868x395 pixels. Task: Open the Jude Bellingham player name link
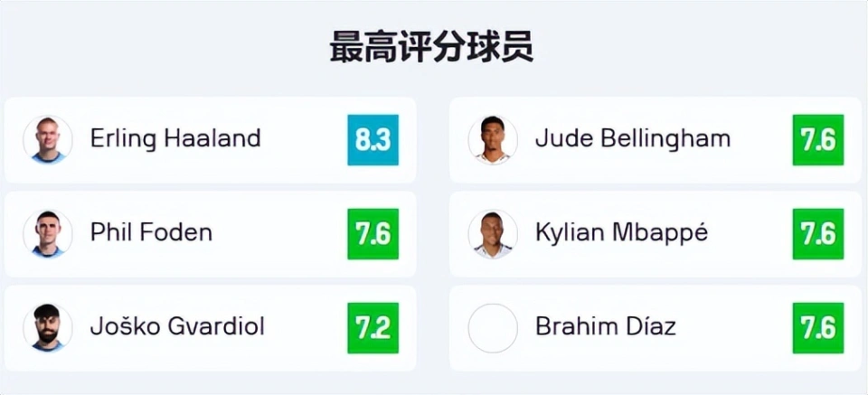click(x=633, y=139)
